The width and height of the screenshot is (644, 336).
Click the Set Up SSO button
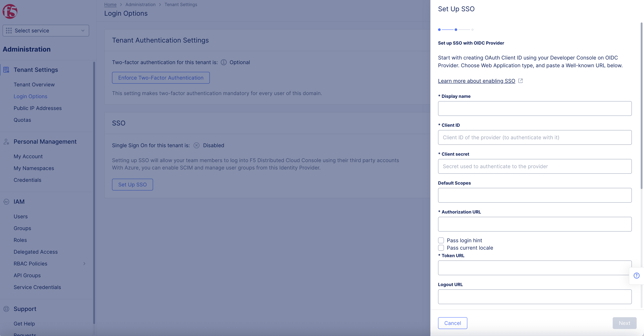132,185
